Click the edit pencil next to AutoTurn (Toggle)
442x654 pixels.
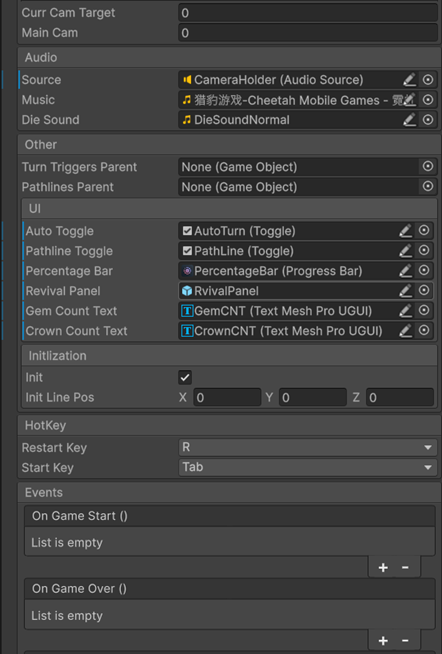(x=405, y=231)
